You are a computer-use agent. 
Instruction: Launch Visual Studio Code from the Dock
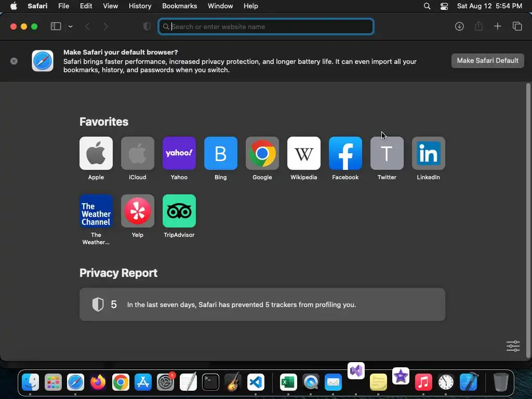[256, 382]
